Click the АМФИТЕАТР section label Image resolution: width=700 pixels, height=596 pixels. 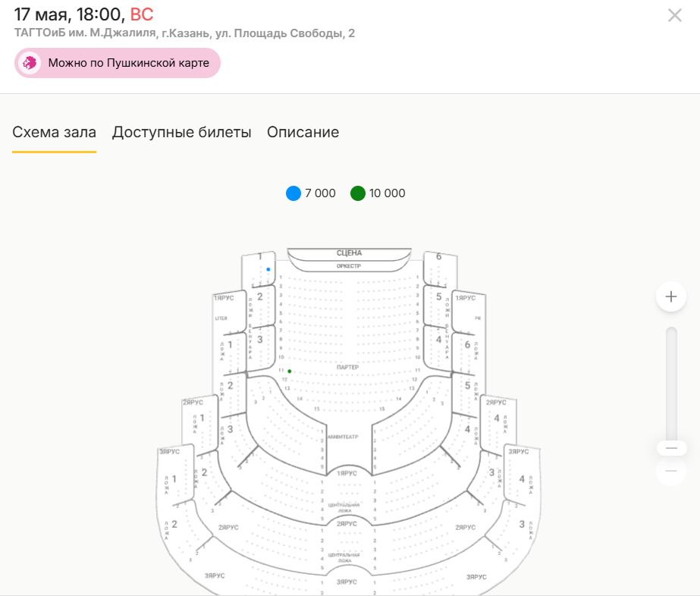[x=342, y=438]
